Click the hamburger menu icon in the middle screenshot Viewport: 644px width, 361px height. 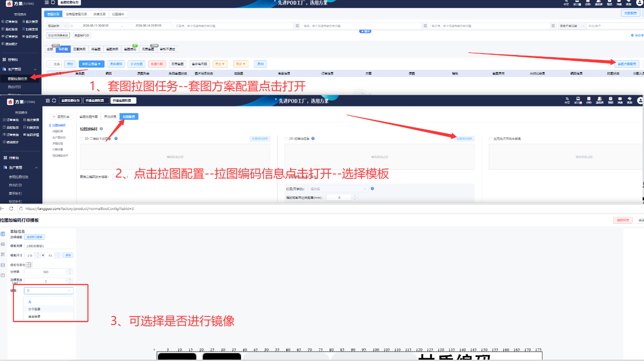pos(47,101)
